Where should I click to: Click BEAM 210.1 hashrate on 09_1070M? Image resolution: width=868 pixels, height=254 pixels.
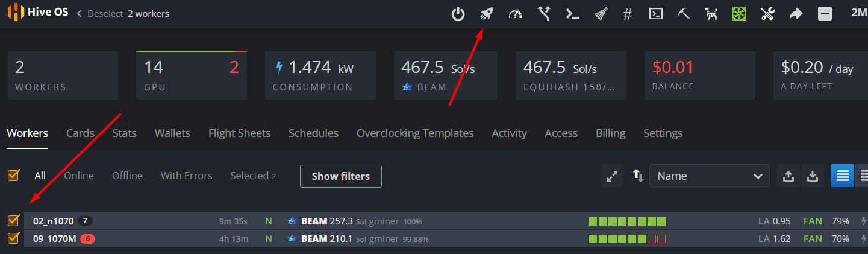tap(328, 238)
